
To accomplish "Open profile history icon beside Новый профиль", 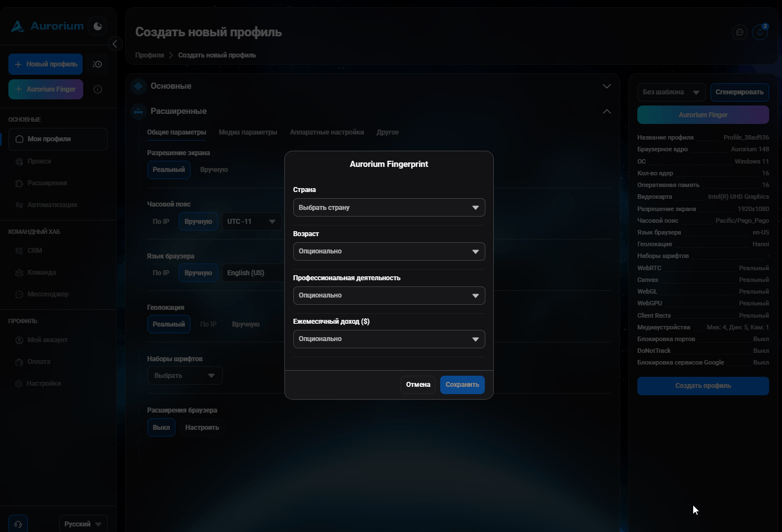I will 97,64.
